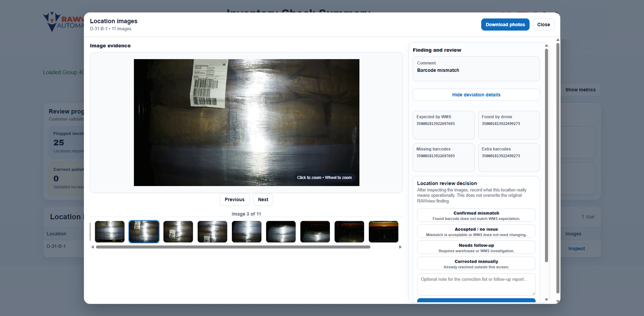Mark location as Needs follow-up
Screen dimensions: 644x316
click(476, 247)
